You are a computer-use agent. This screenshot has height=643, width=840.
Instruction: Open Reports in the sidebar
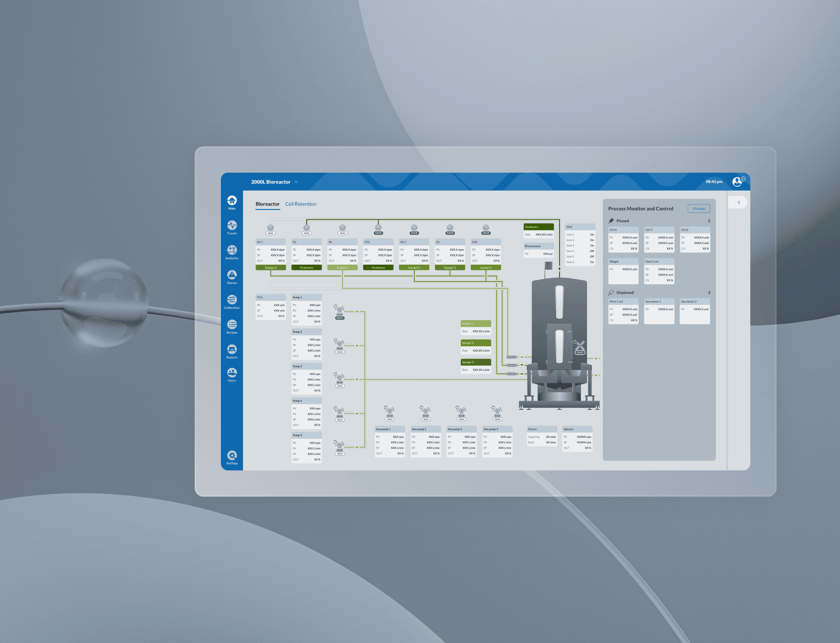[x=232, y=351]
